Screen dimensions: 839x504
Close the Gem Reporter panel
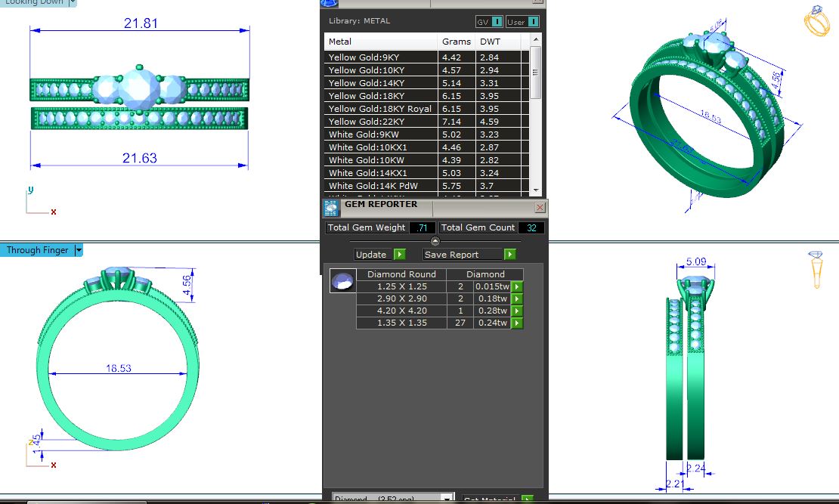(x=540, y=207)
